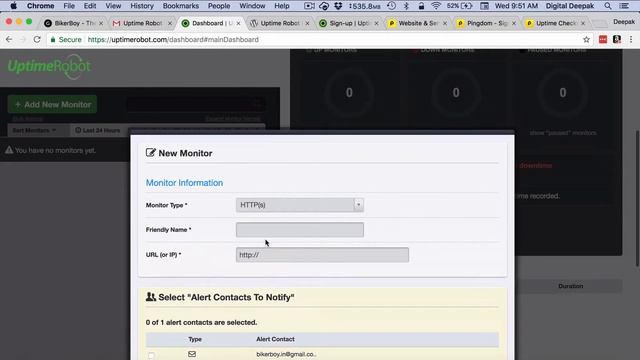Viewport: 640px width, 360px height.
Task: Click the red extension icon in toolbar
Action: click(603, 40)
